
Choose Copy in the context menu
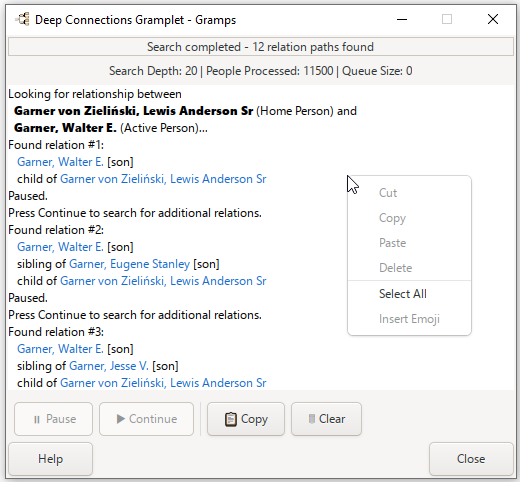409,218
